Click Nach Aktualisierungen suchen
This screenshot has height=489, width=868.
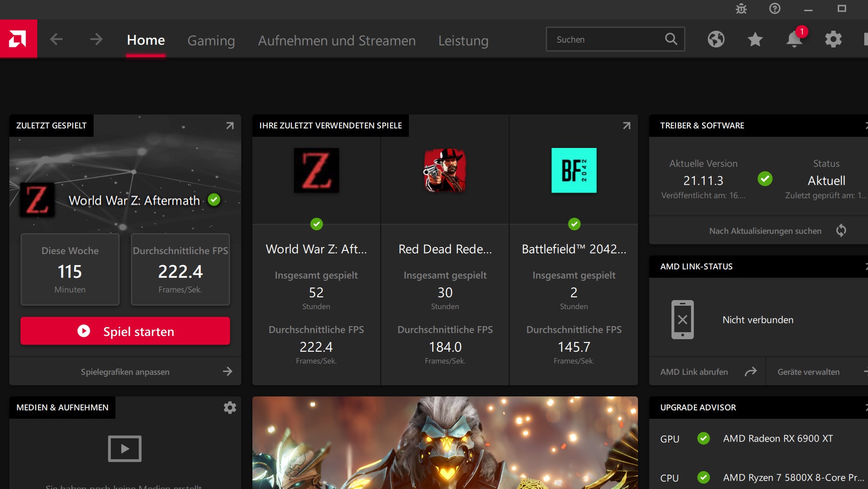765,231
